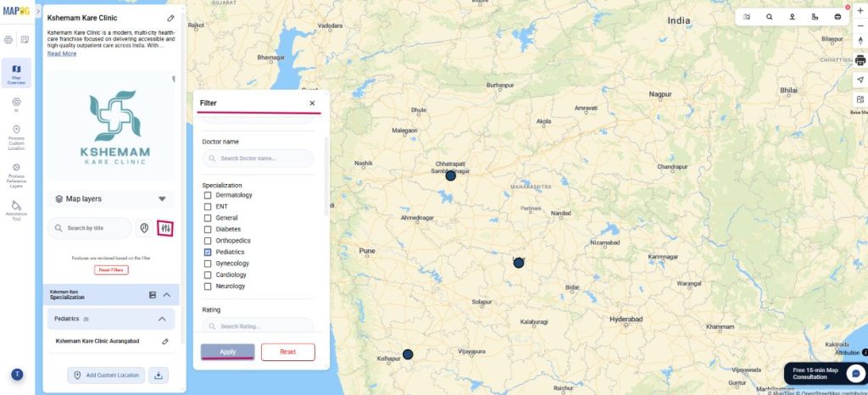Viewport: 868px width, 395px height.
Task: Open the map search magnifier tool
Action: 770,17
